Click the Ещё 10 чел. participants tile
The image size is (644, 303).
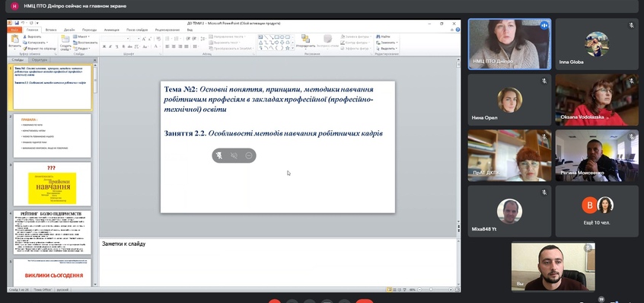[x=597, y=211]
